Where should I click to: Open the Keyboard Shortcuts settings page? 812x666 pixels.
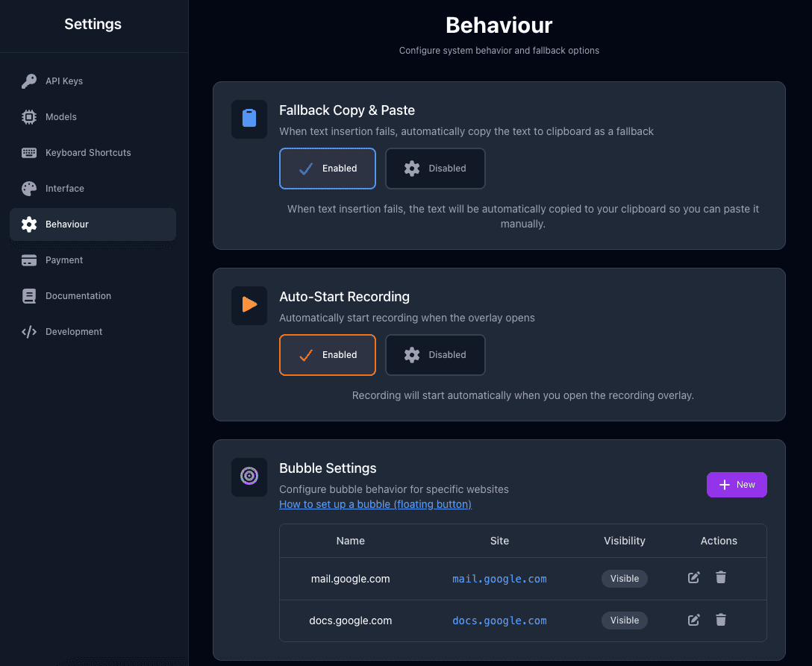tap(88, 153)
